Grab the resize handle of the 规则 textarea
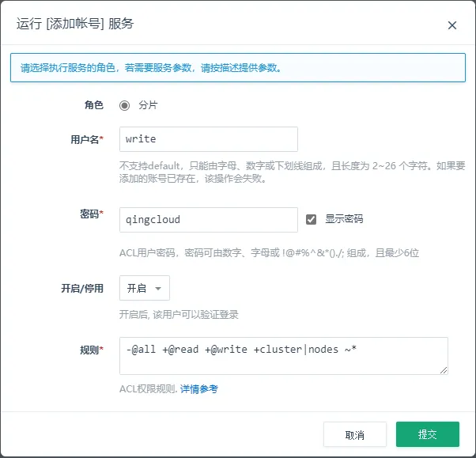This screenshot has height=458, width=476. (444, 370)
